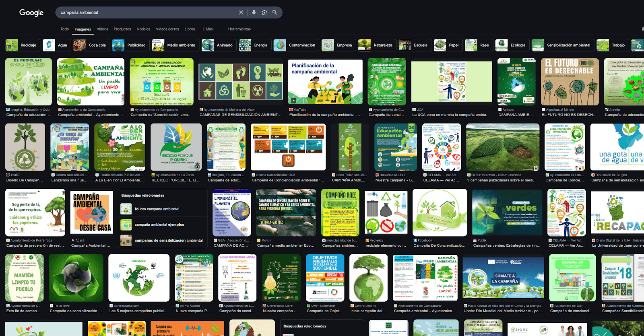
Task: Open 'Campaña medio ambiente- Eco...' Momik link
Action: (286, 245)
